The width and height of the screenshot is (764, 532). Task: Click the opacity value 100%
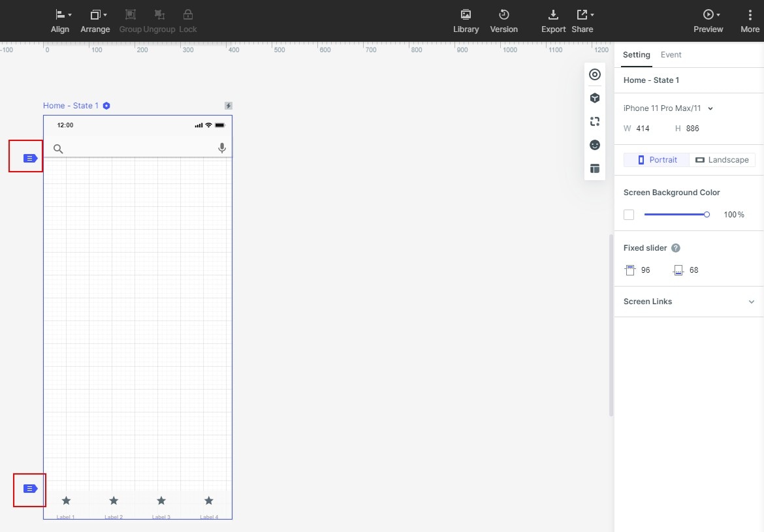pyautogui.click(x=734, y=215)
